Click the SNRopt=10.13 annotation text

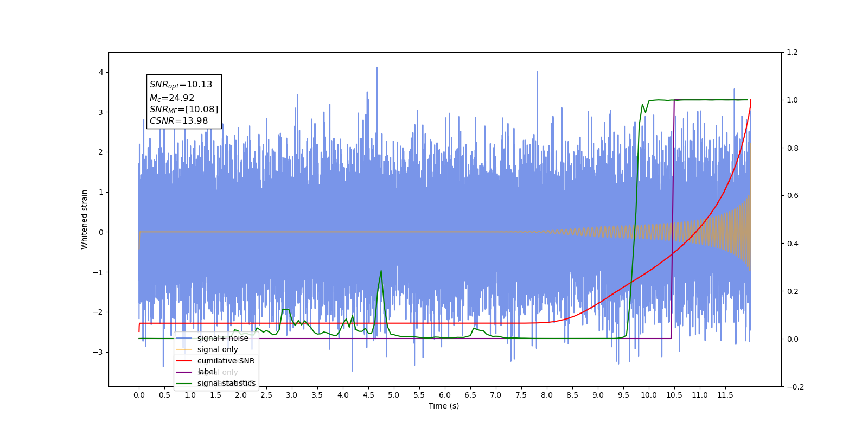point(181,85)
